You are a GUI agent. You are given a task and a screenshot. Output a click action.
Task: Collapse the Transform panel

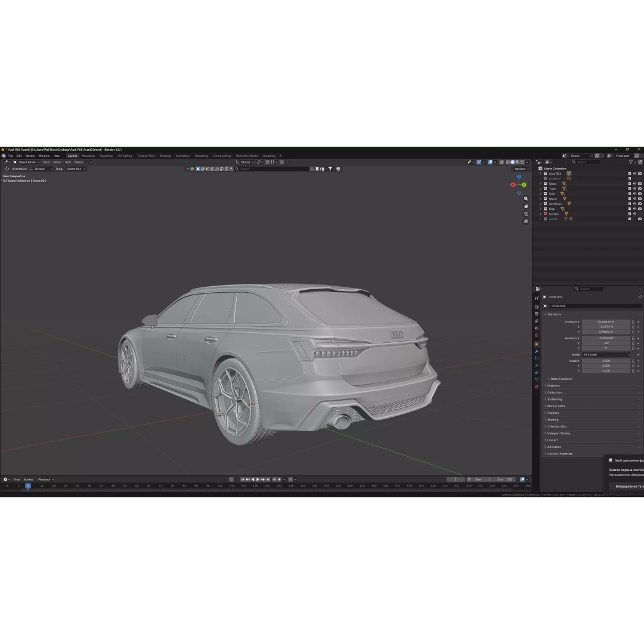click(x=553, y=314)
